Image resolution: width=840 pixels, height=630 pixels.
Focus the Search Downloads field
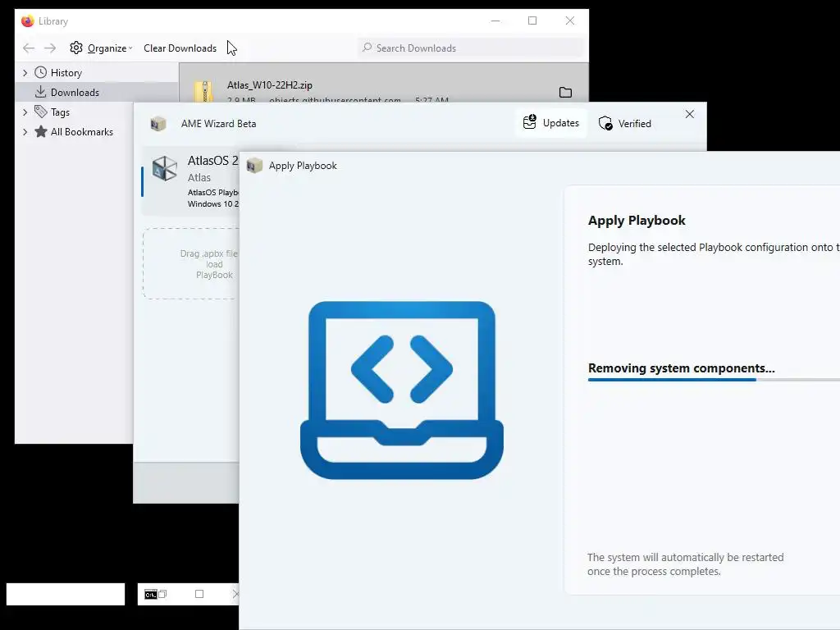coord(472,48)
